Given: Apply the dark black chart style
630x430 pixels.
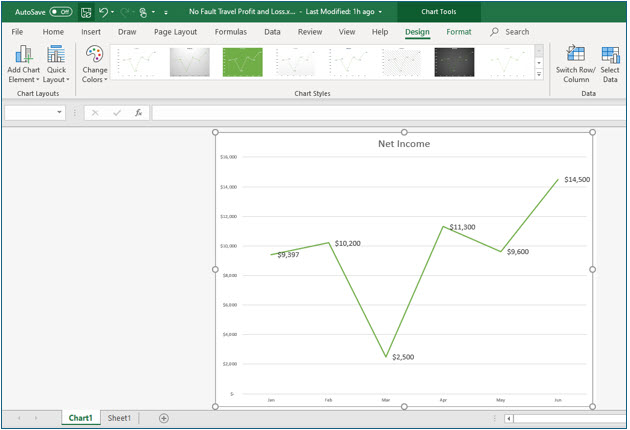Looking at the screenshot, I should point(454,62).
